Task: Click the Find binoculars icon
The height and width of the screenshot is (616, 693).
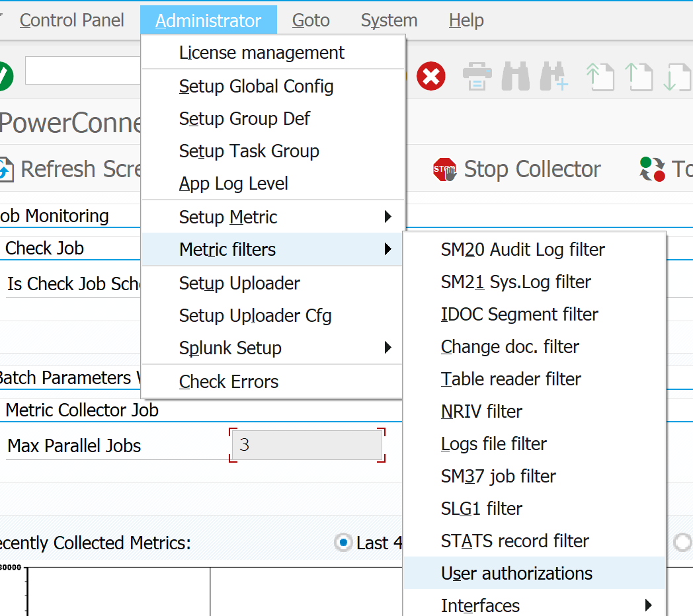Action: (516, 77)
